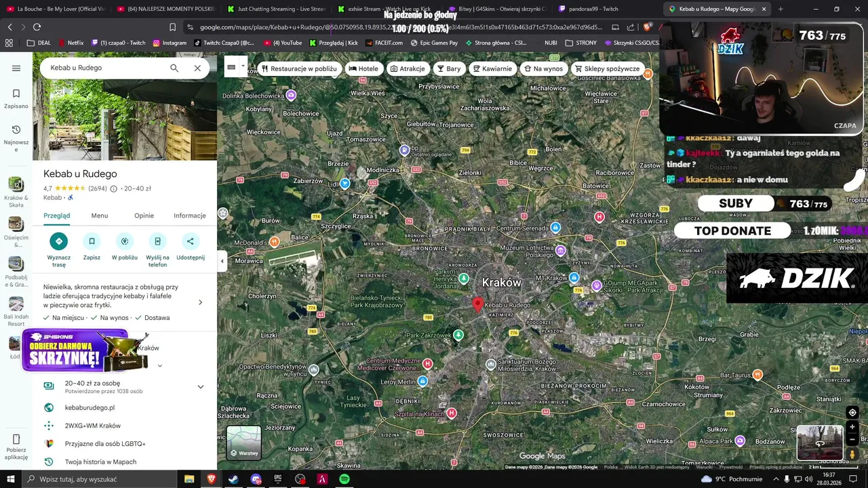Open the Instagram bookmark
This screenshot has width=868, height=488.
click(170, 43)
